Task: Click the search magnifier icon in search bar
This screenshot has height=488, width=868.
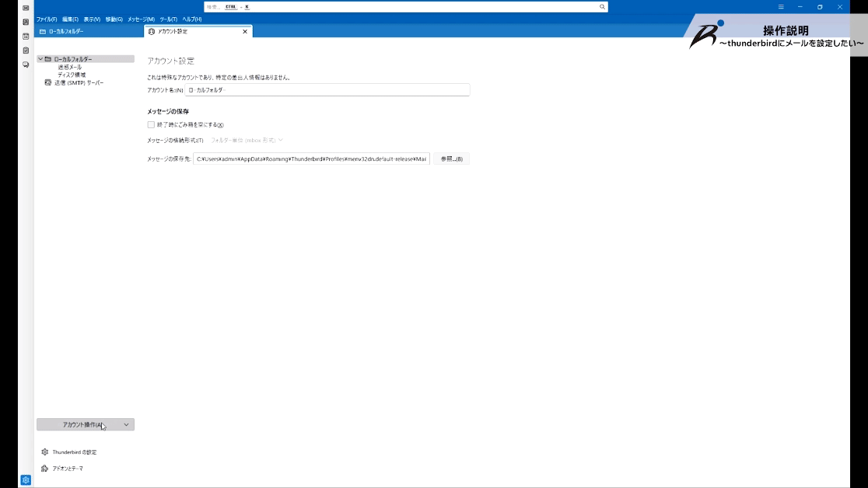Action: [x=602, y=6]
